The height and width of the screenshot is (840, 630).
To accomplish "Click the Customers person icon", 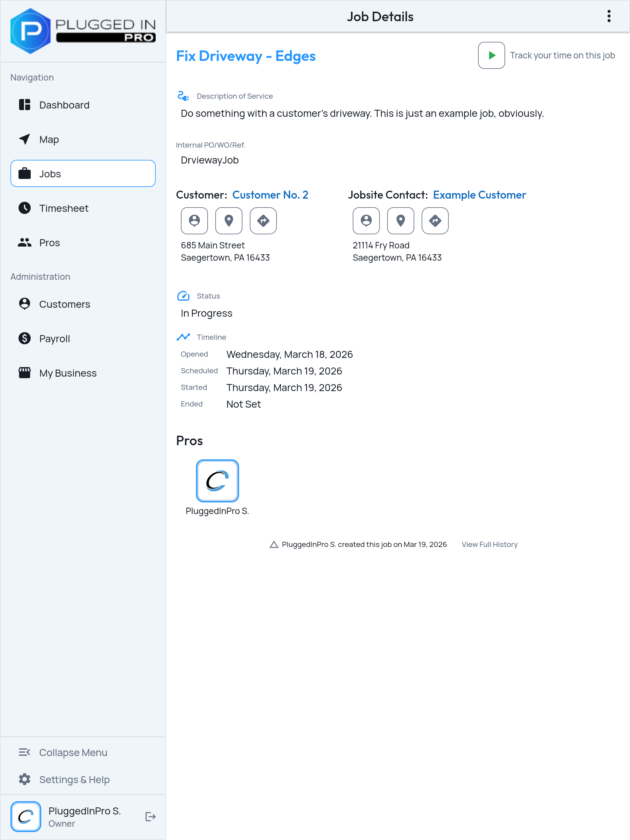I will tap(25, 303).
